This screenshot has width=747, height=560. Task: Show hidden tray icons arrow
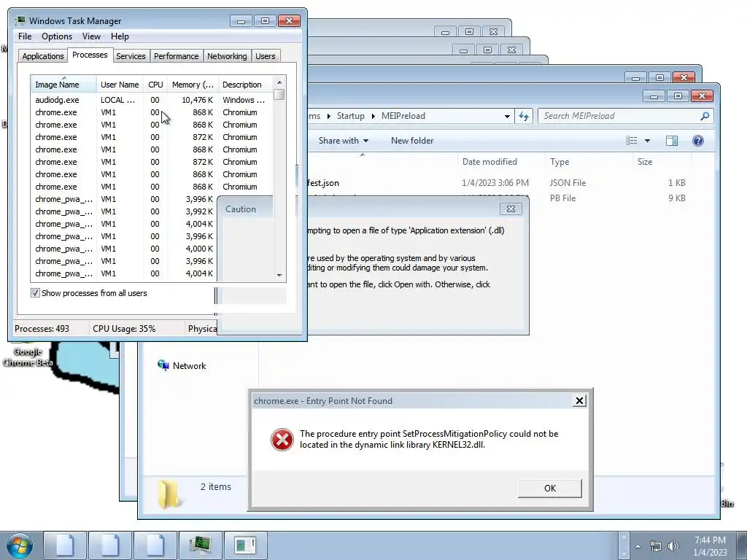pos(638,546)
